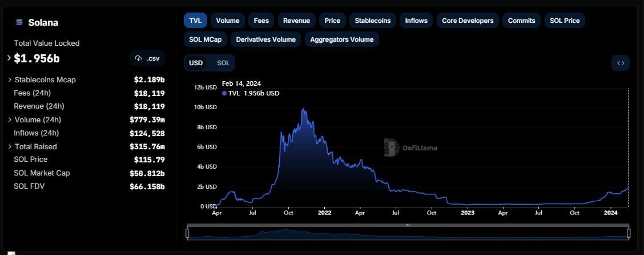Click the Volume (24h) value $779.39m
644x255 pixels.
[147, 119]
